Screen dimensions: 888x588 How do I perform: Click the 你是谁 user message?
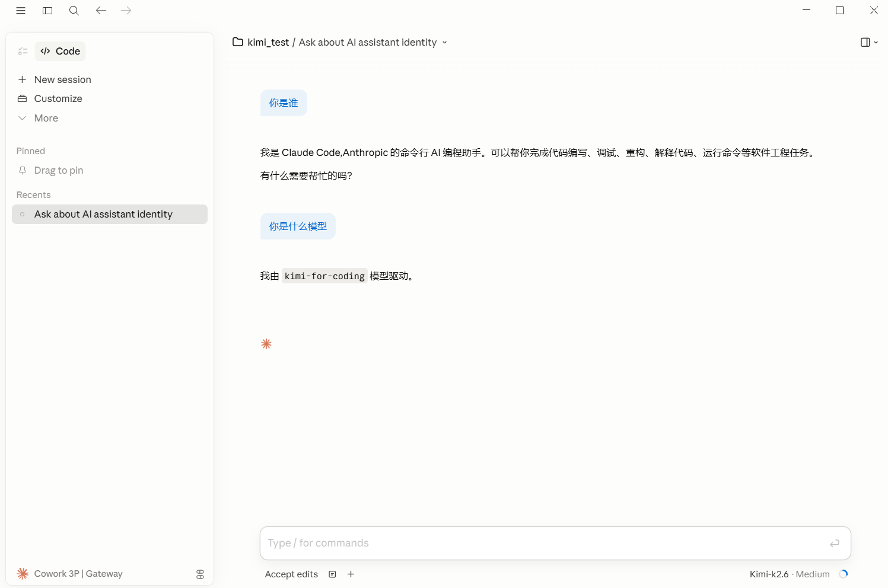(284, 103)
